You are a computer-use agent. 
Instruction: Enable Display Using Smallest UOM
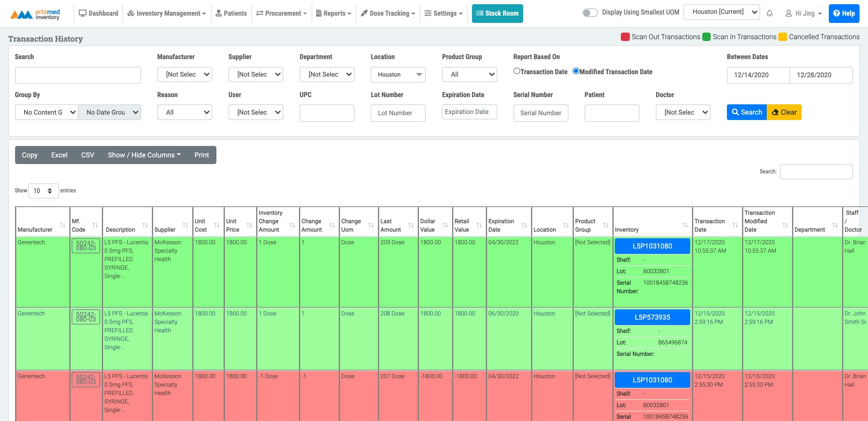[x=590, y=12]
